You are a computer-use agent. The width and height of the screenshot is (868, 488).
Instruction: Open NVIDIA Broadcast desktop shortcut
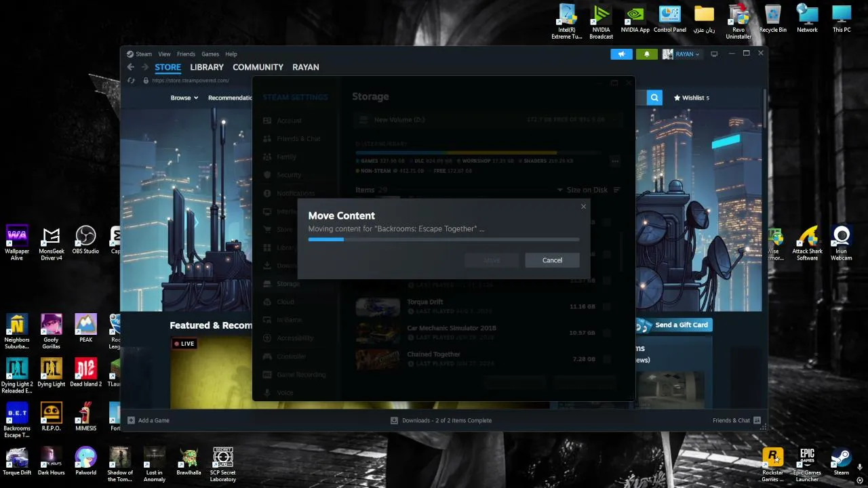coord(601,22)
